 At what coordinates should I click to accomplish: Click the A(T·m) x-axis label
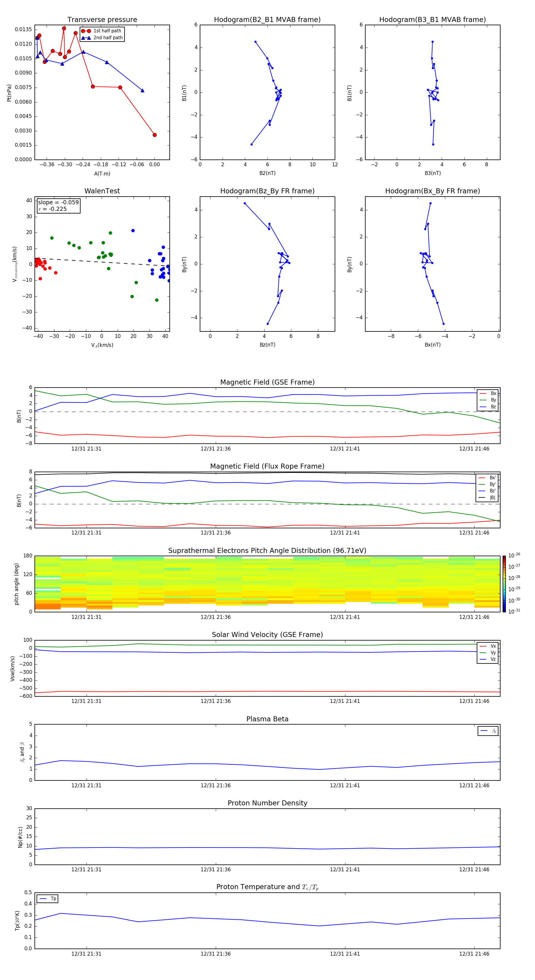coord(102,174)
